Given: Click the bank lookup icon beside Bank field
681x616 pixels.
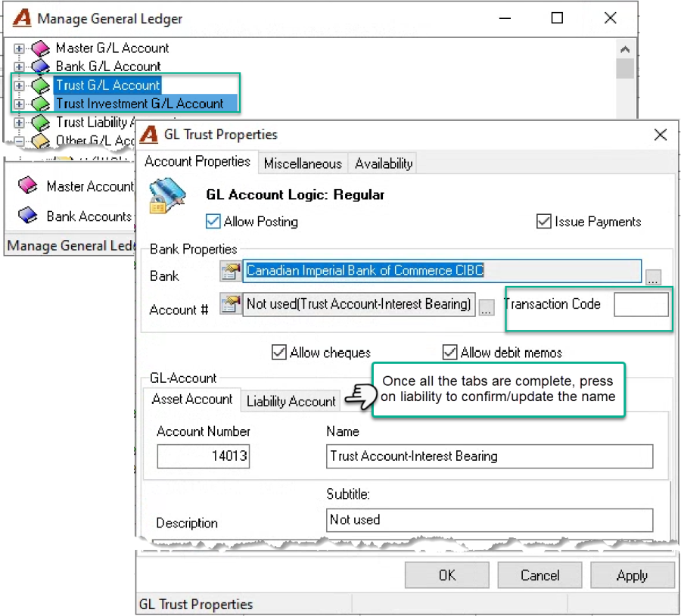Looking at the screenshot, I should (x=231, y=271).
